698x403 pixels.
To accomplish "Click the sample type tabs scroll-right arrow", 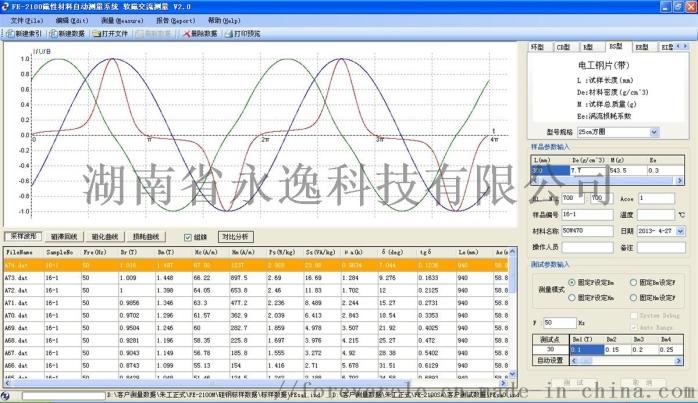I will coord(685,46).
